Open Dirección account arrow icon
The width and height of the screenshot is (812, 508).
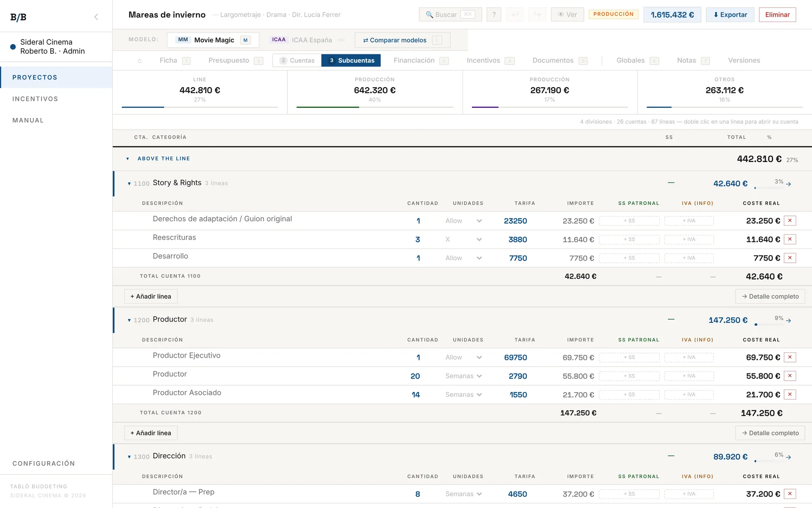(789, 457)
